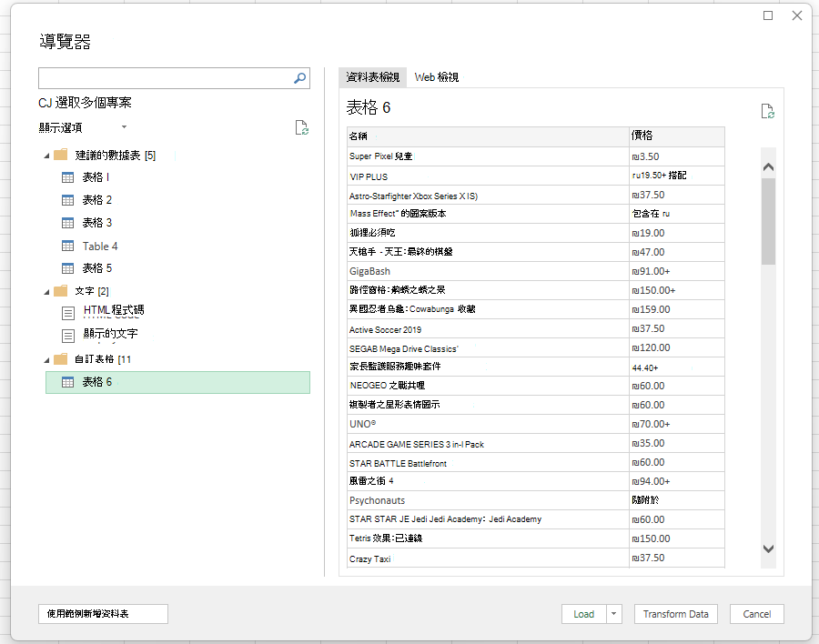819x644 pixels.
Task: Select 表格 2 in the tree
Action: 97,200
